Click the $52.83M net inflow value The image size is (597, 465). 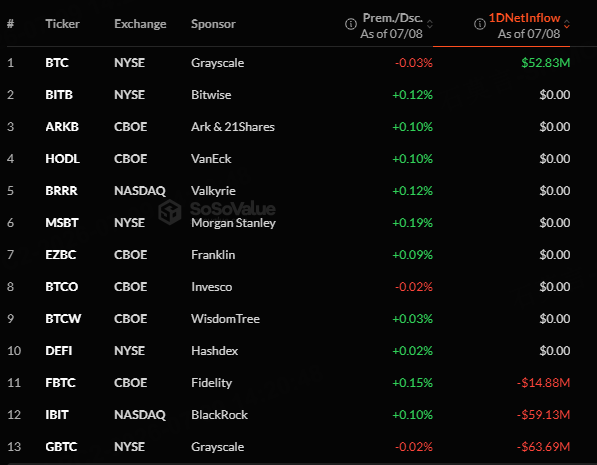coord(546,63)
